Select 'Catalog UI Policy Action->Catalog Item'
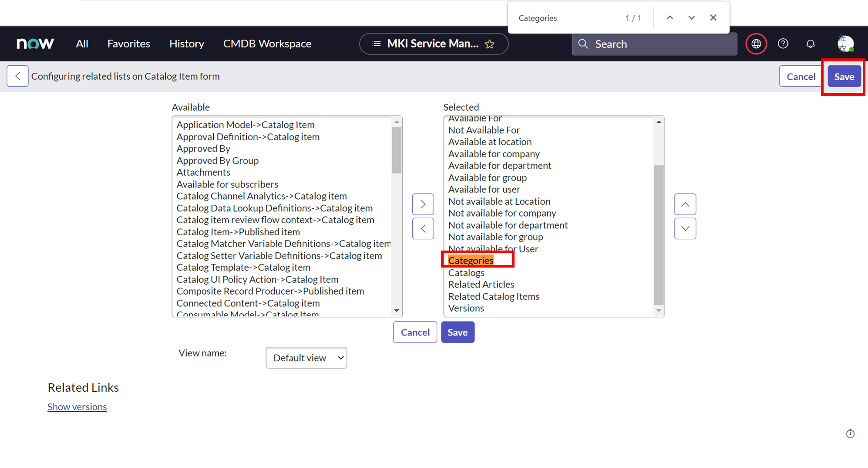Image resolution: width=868 pixels, height=468 pixels. click(258, 280)
